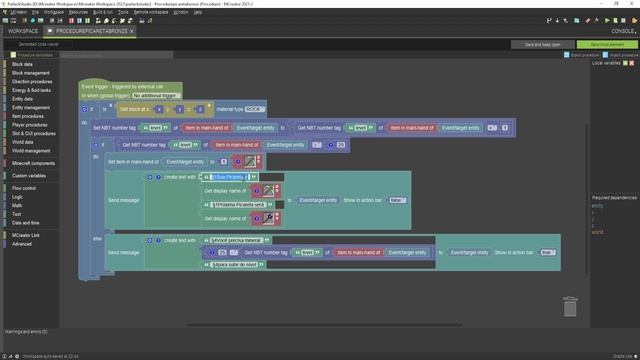Select Player procedures category

[x=29, y=125]
